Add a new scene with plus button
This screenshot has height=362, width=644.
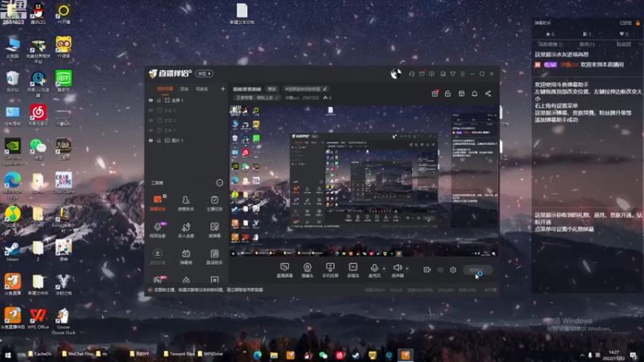(x=223, y=88)
